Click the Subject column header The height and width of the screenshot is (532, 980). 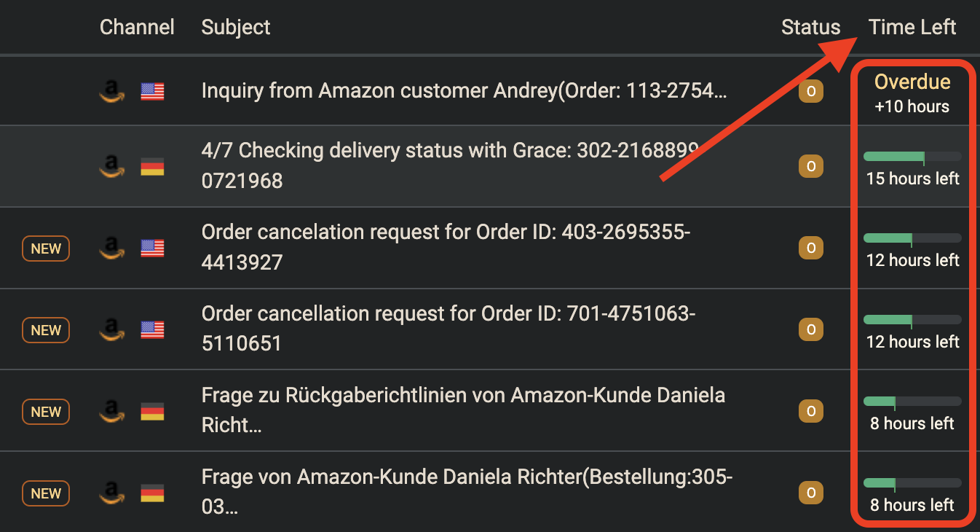coord(236,28)
